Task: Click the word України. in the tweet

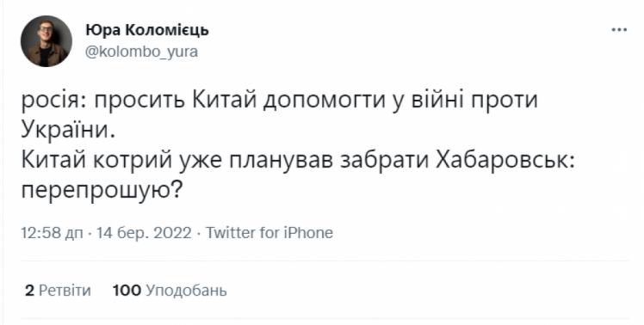Action: pyautogui.click(x=68, y=131)
